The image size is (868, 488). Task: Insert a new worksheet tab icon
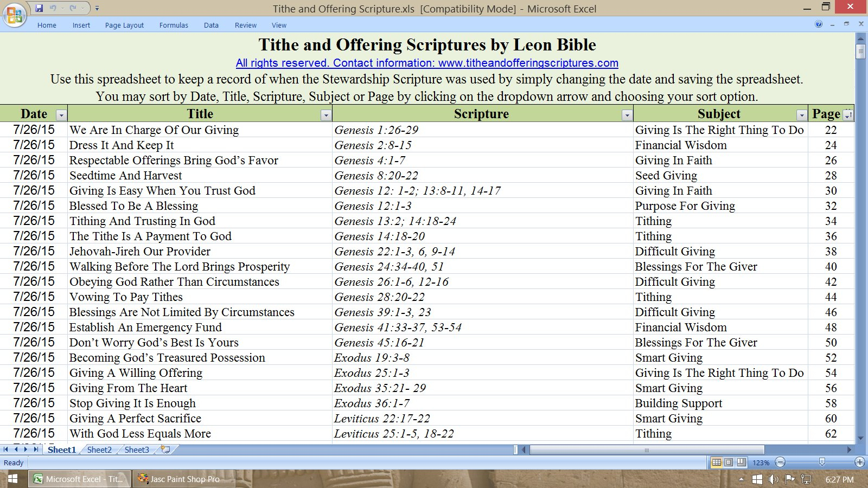[165, 450]
